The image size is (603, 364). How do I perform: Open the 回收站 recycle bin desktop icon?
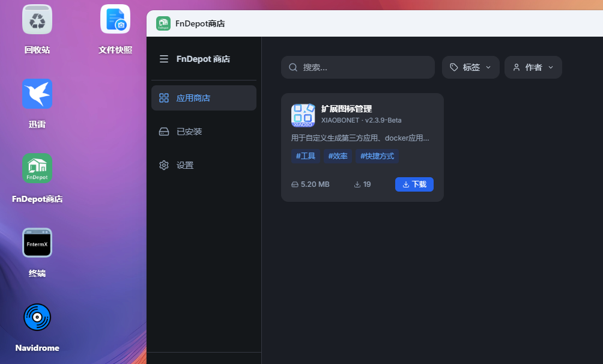pos(37,20)
